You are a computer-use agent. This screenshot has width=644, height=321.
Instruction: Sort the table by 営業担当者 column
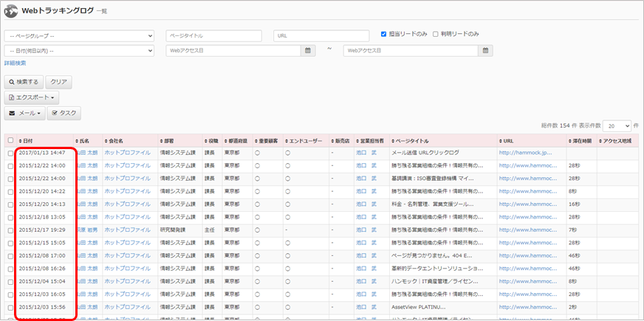(x=370, y=141)
